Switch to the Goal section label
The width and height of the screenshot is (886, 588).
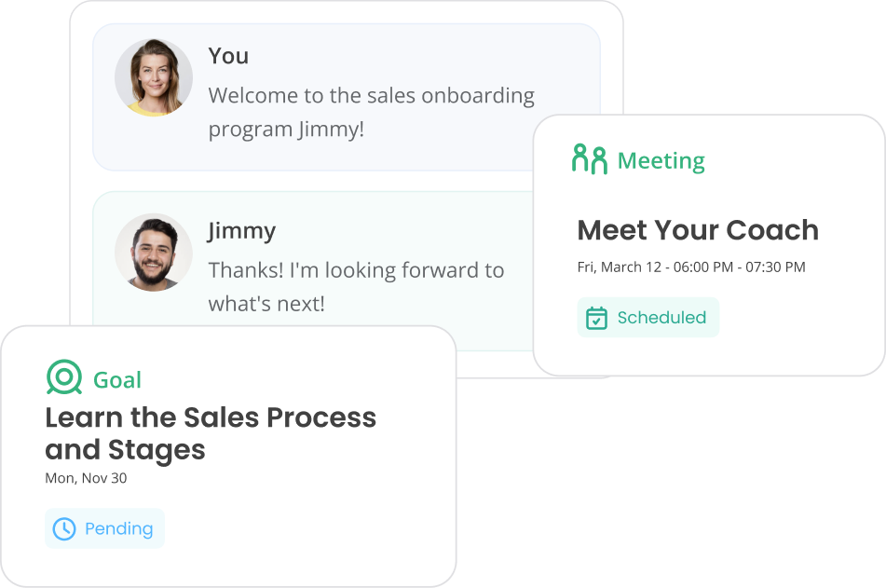[117, 379]
